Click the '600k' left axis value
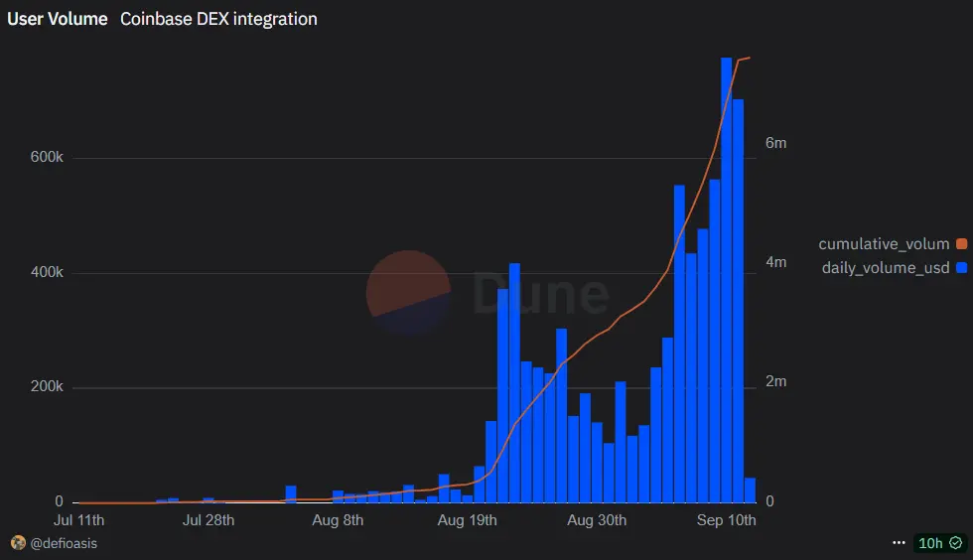973x560 pixels. click(47, 157)
